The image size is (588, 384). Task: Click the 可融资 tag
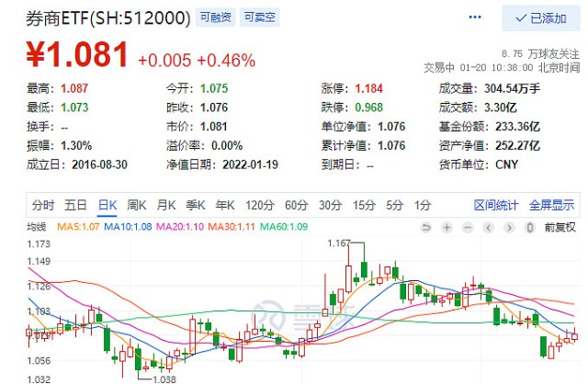219,17
